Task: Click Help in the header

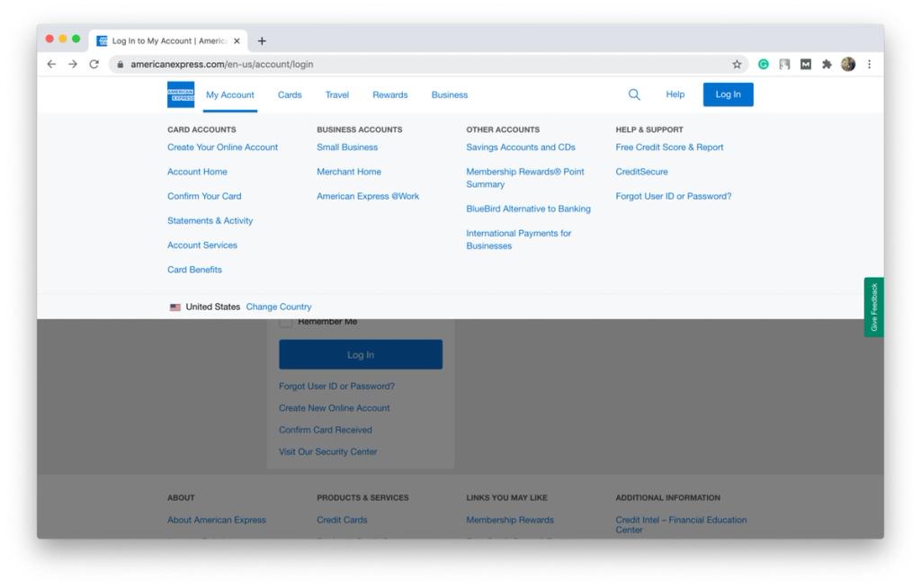Action: 675,94
